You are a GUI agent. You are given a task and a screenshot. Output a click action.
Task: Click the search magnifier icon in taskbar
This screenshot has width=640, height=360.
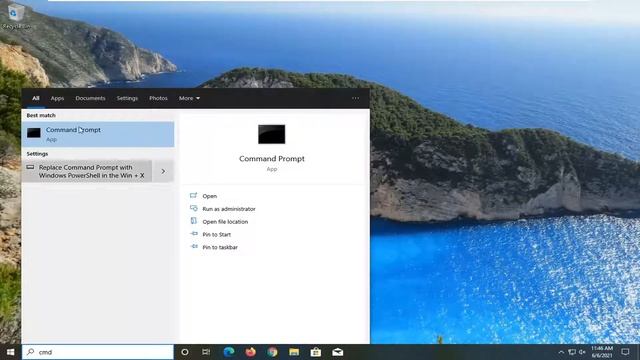pyautogui.click(x=31, y=352)
